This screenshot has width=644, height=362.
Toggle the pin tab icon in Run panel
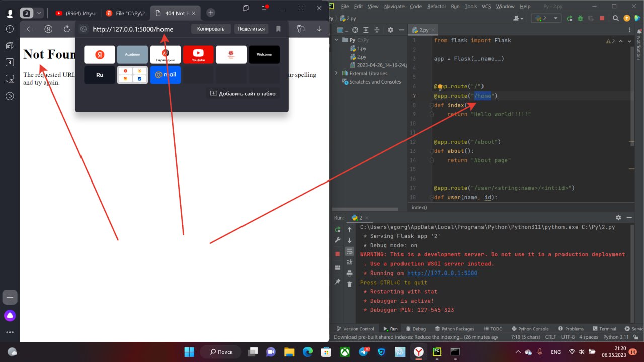click(338, 282)
